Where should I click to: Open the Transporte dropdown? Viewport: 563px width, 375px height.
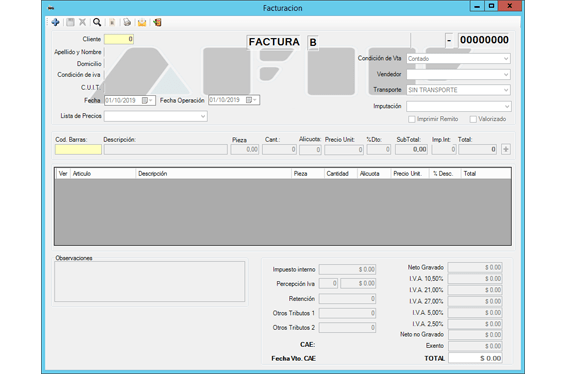506,90
